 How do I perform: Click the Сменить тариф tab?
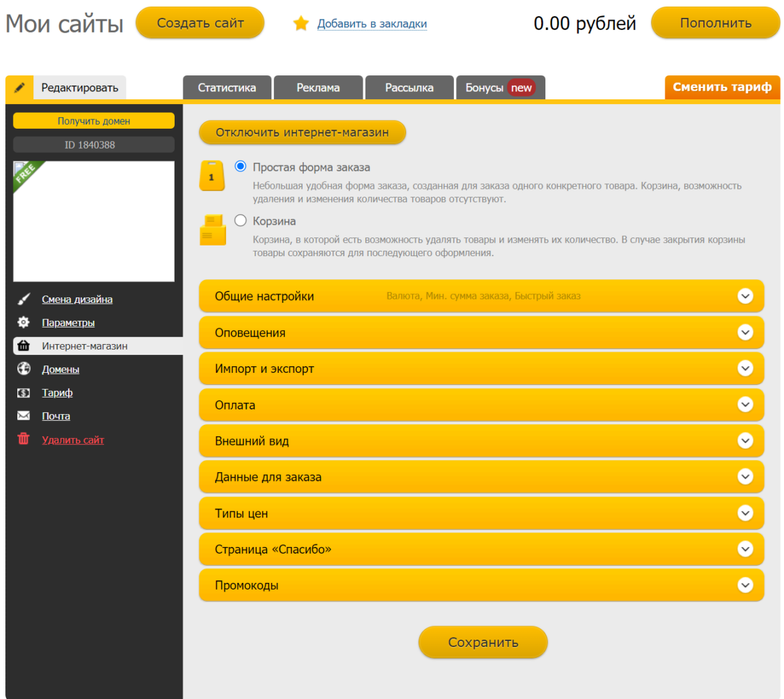click(722, 87)
